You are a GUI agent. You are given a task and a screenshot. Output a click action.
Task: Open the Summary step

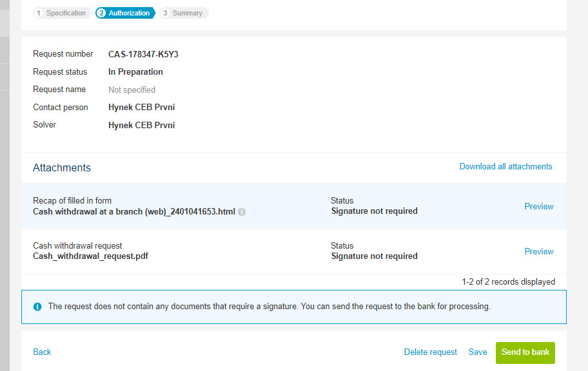[184, 13]
